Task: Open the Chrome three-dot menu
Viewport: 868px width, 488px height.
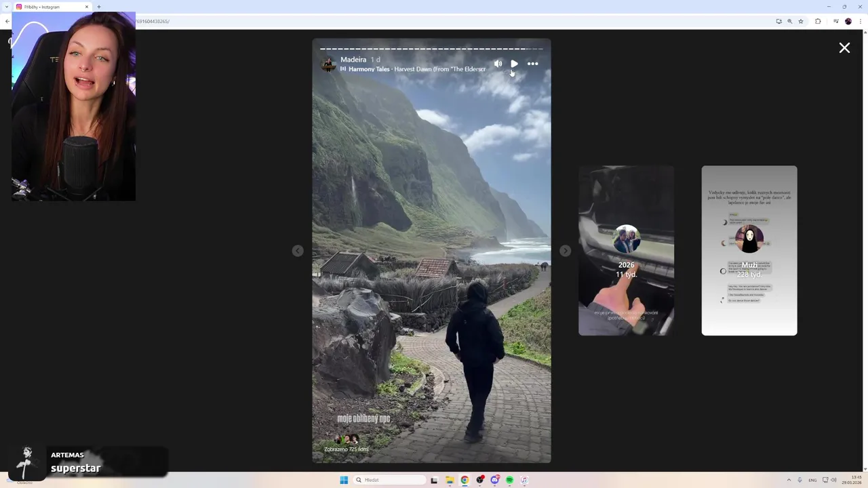Action: coord(861,21)
